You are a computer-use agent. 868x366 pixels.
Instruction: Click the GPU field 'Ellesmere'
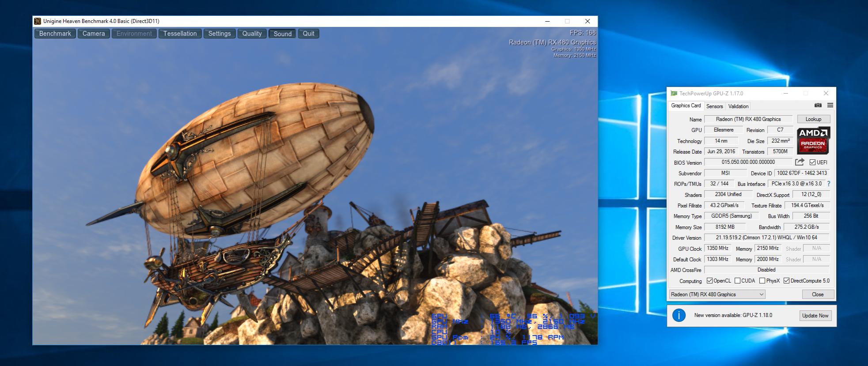point(723,130)
